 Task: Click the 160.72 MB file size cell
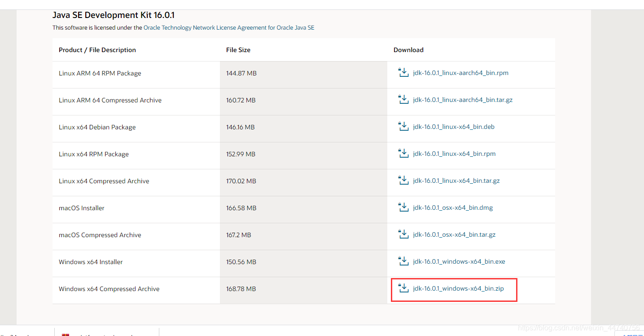click(x=303, y=102)
